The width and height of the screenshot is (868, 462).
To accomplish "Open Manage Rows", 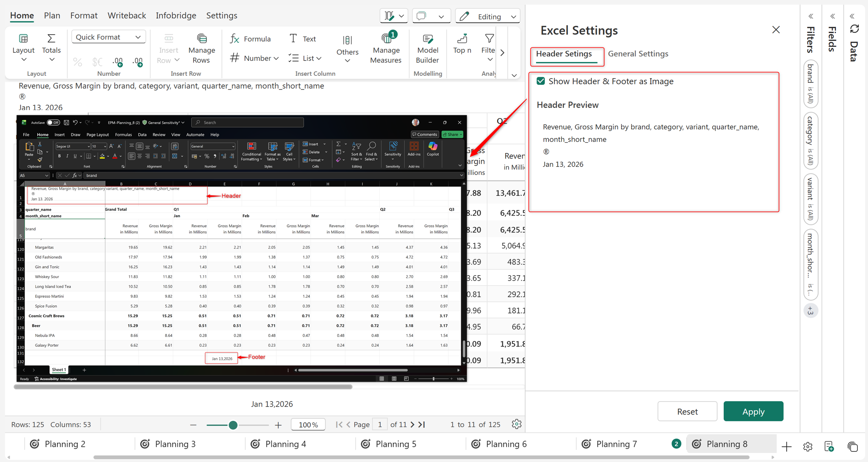I will [x=202, y=49].
